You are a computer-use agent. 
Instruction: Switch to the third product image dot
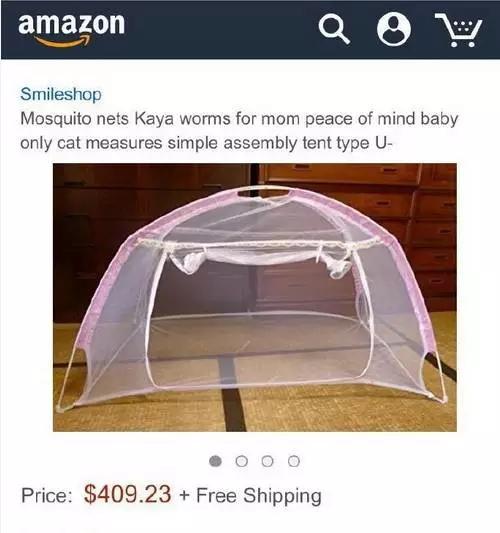268,461
